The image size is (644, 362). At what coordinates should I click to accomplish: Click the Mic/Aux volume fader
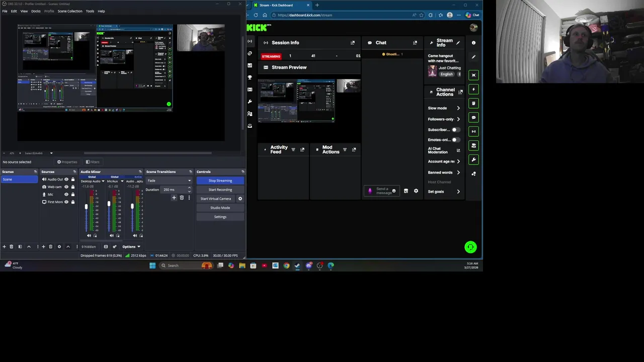pyautogui.click(x=109, y=204)
